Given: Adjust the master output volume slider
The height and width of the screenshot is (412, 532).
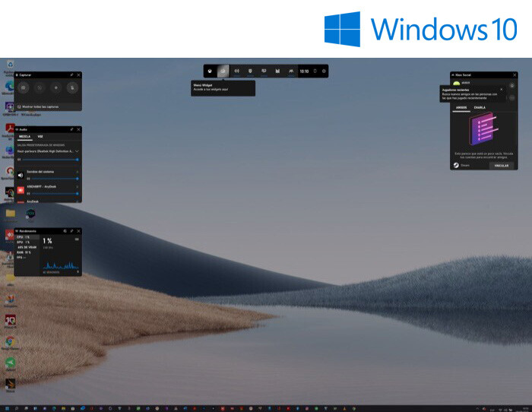Looking at the screenshot, I should click(50, 159).
